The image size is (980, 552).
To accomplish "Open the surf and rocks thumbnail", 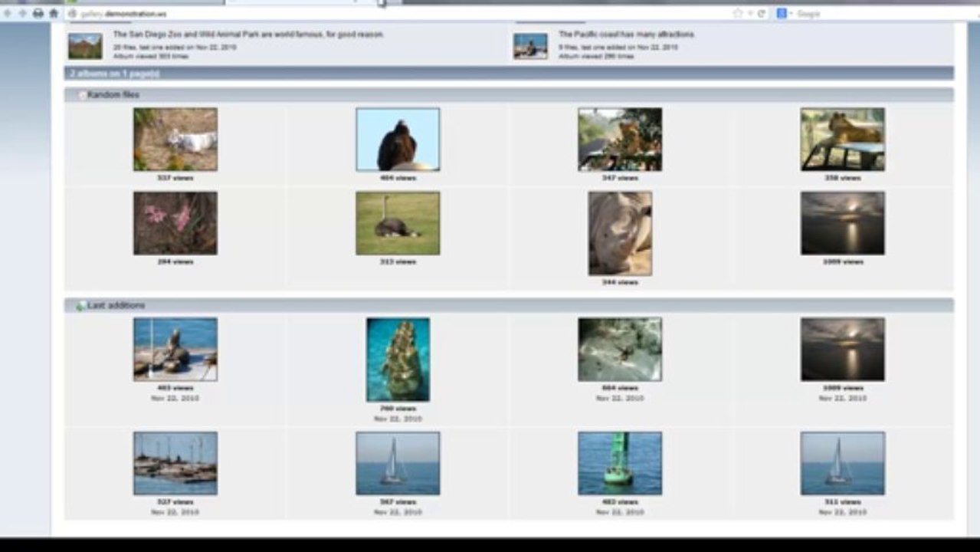I will pyautogui.click(x=620, y=350).
